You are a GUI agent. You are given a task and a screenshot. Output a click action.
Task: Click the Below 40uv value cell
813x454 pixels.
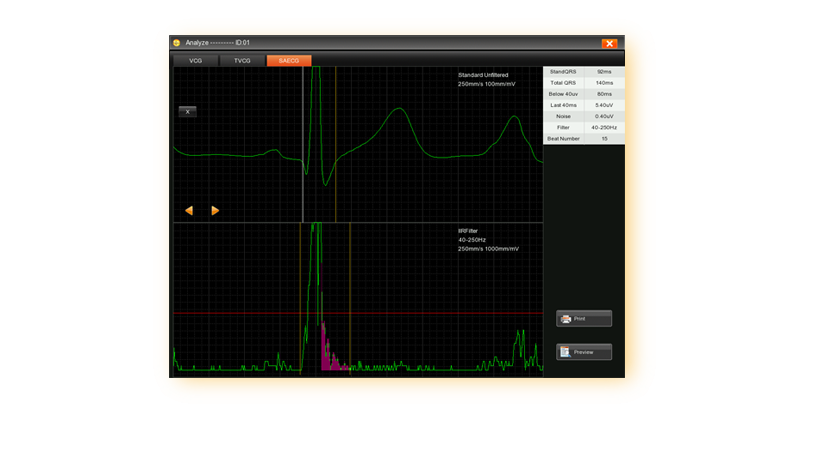click(x=604, y=94)
